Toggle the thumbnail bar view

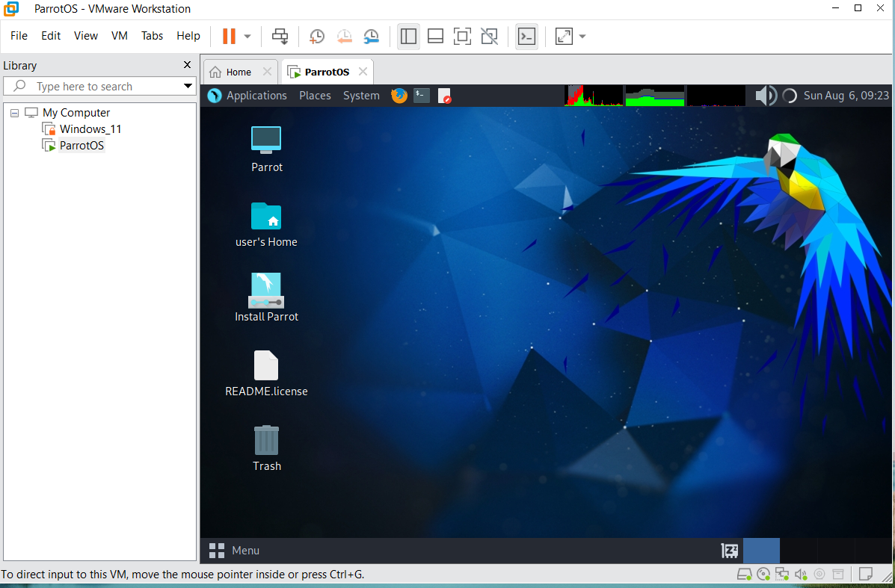[435, 36]
